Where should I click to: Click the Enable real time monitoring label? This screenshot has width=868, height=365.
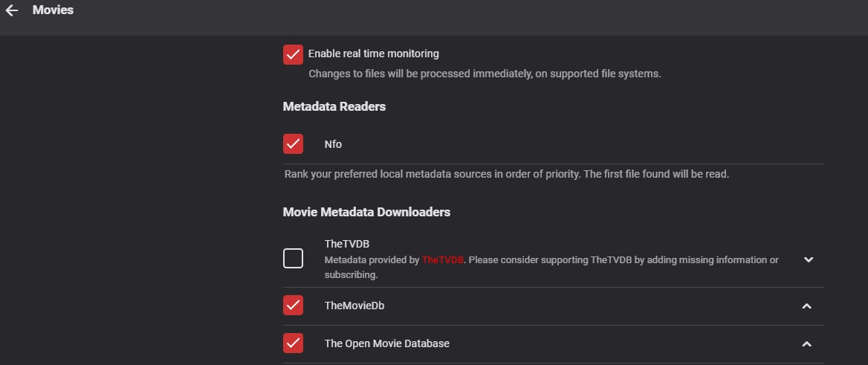tap(373, 54)
